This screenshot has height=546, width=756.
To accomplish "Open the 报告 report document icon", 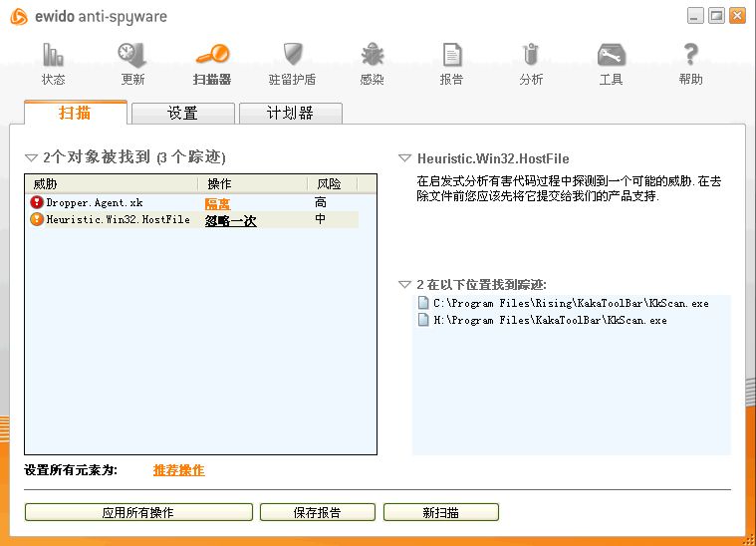I will tap(452, 55).
